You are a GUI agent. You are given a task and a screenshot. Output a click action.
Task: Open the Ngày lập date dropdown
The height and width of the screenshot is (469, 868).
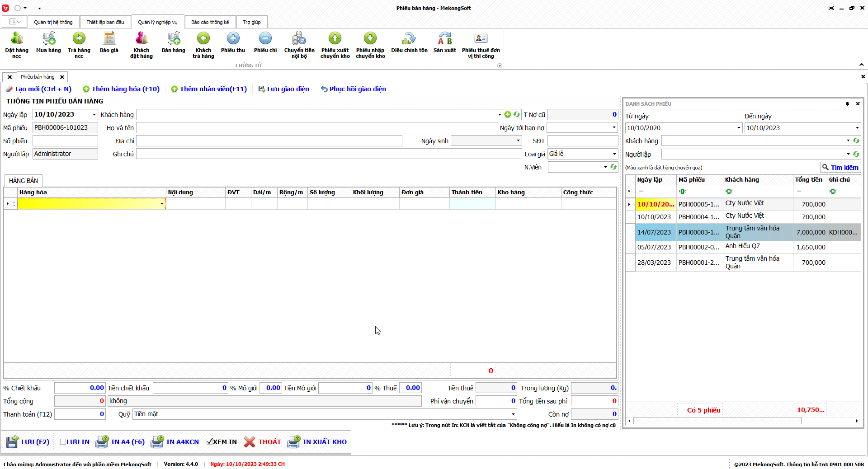click(94, 115)
